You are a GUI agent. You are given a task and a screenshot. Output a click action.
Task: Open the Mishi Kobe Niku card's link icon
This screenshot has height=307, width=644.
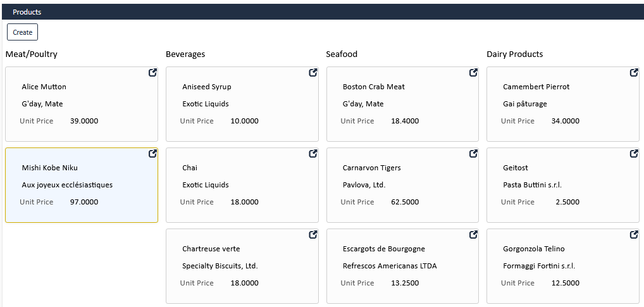click(152, 154)
